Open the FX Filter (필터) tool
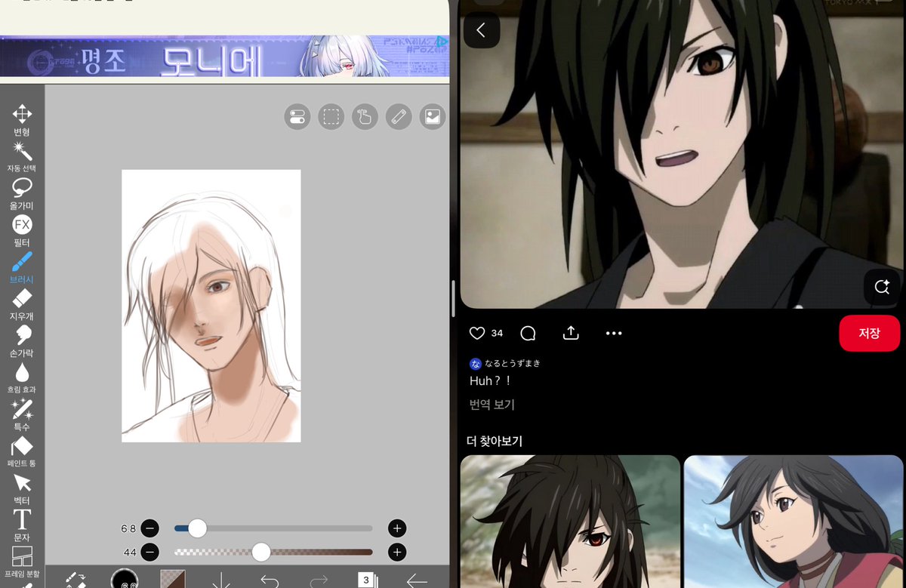 tap(22, 231)
